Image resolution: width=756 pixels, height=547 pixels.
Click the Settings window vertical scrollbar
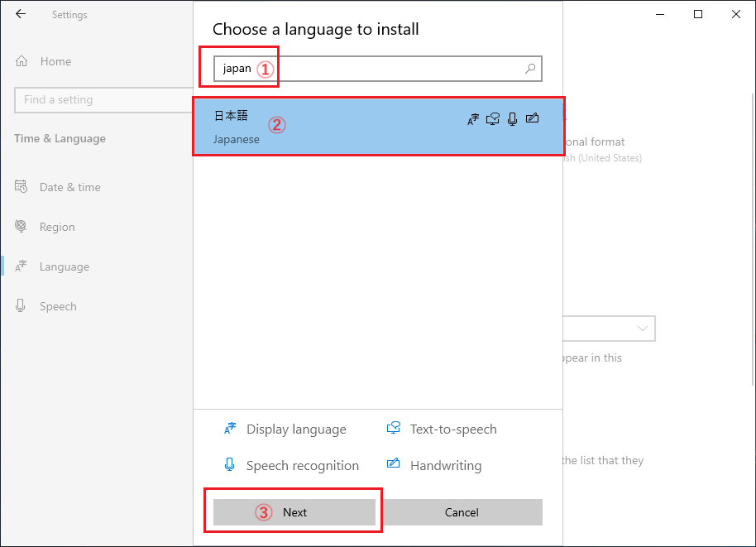(x=754, y=239)
